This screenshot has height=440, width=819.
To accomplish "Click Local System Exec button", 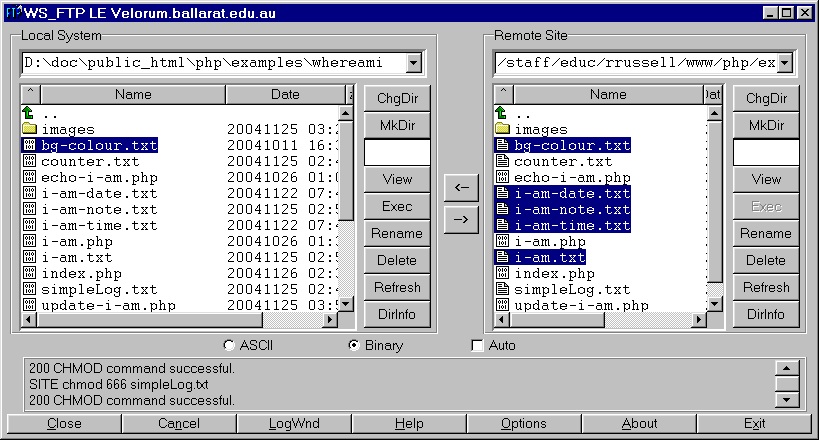I will (x=397, y=206).
